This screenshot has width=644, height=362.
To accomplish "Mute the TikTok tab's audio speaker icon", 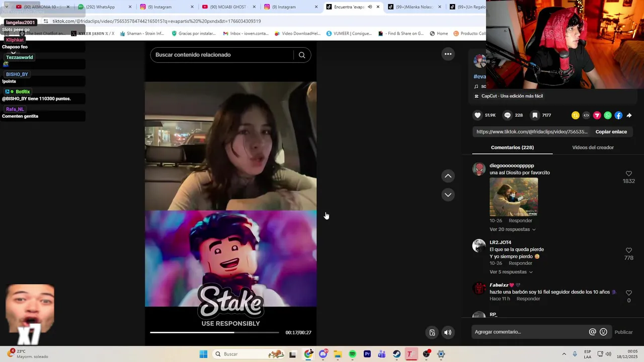I will tap(370, 7).
